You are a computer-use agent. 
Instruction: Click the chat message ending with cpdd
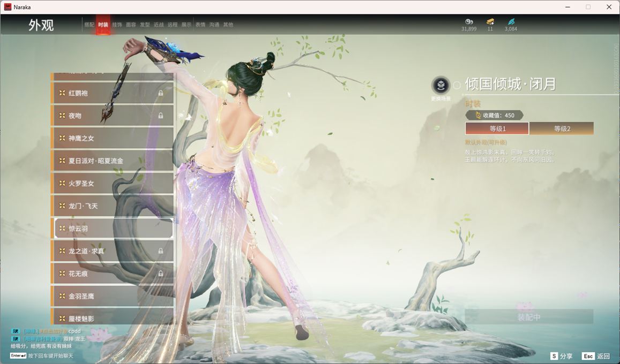click(47, 331)
